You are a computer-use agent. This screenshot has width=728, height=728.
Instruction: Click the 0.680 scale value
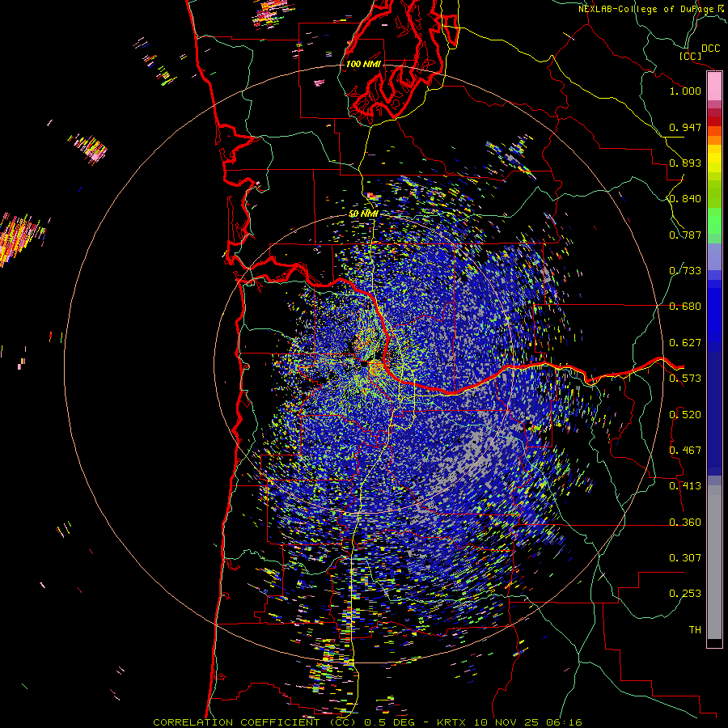685,307
